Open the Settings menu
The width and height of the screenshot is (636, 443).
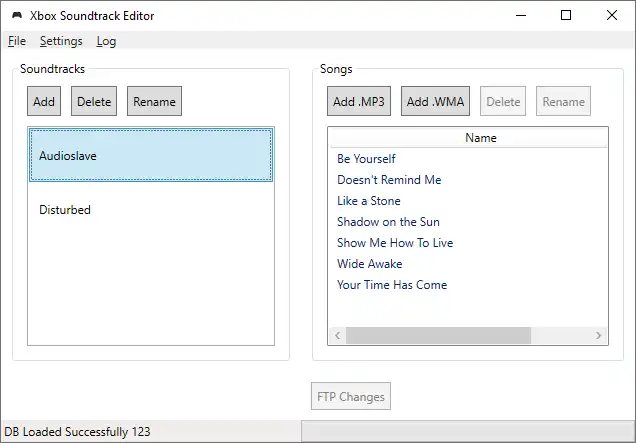coord(61,41)
